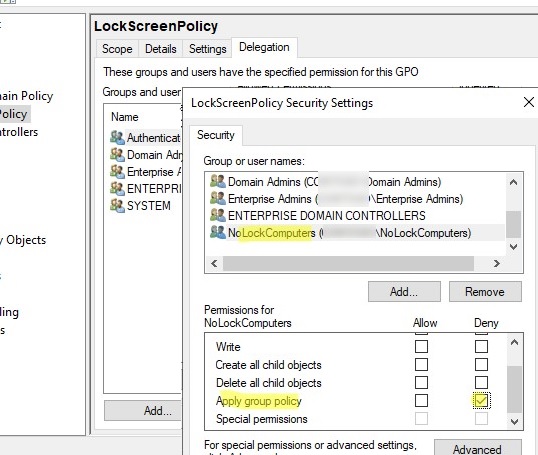Click the Special permissions label

point(261,419)
